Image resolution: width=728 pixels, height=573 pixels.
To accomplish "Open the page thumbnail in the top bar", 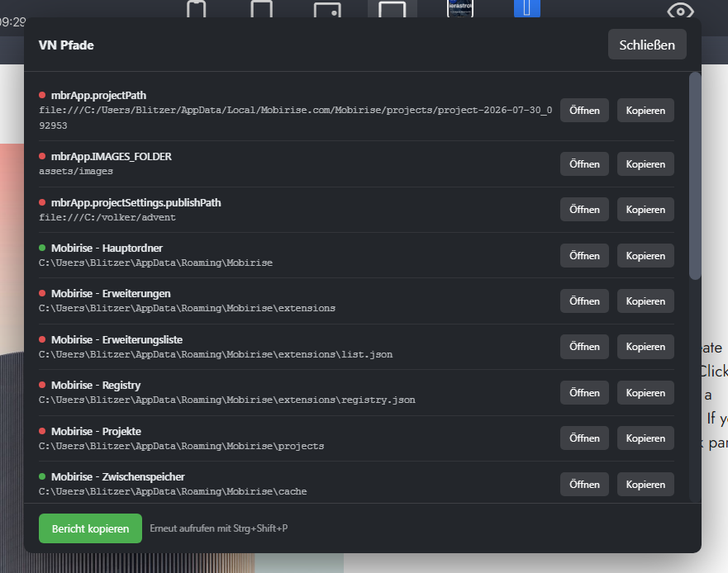I will [x=460, y=9].
